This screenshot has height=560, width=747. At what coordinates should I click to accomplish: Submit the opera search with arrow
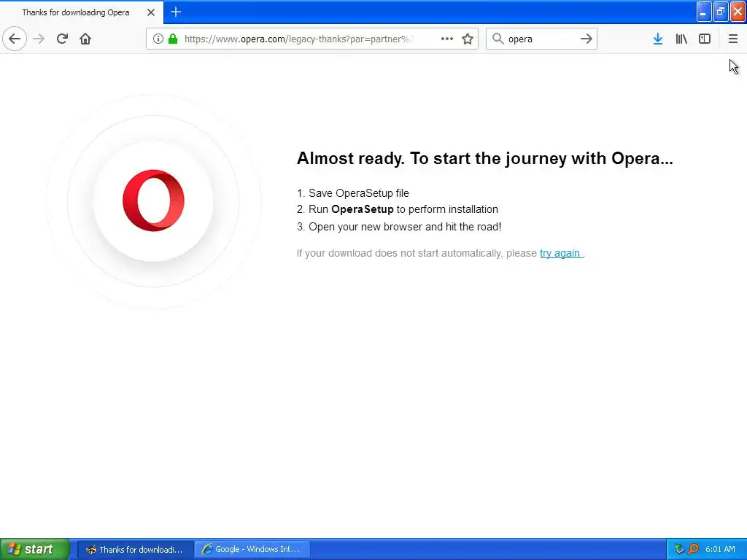pyautogui.click(x=587, y=39)
